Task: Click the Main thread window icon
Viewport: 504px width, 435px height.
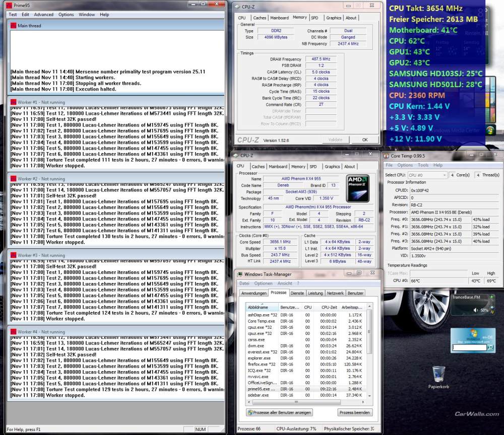Action: [x=13, y=25]
